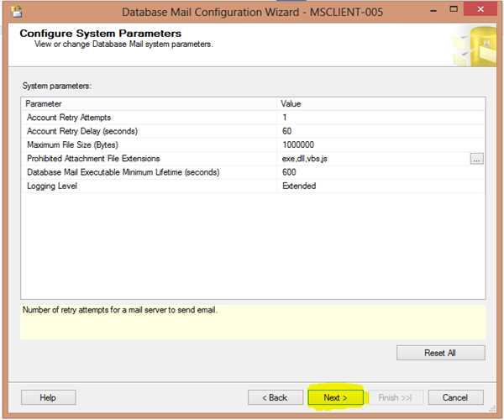The height and width of the screenshot is (420, 504).
Task: Select Database Mail Executable Minimum Lifetime row
Action: [x=150, y=172]
